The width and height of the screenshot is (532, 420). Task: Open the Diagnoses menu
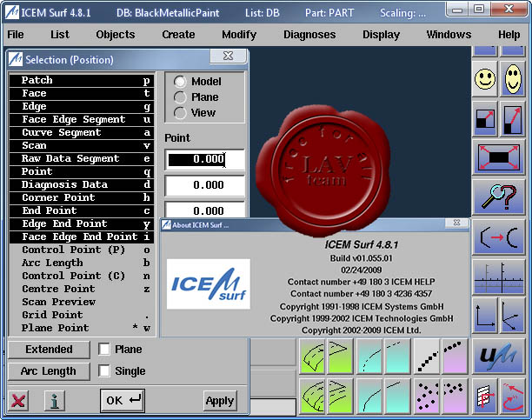click(309, 34)
